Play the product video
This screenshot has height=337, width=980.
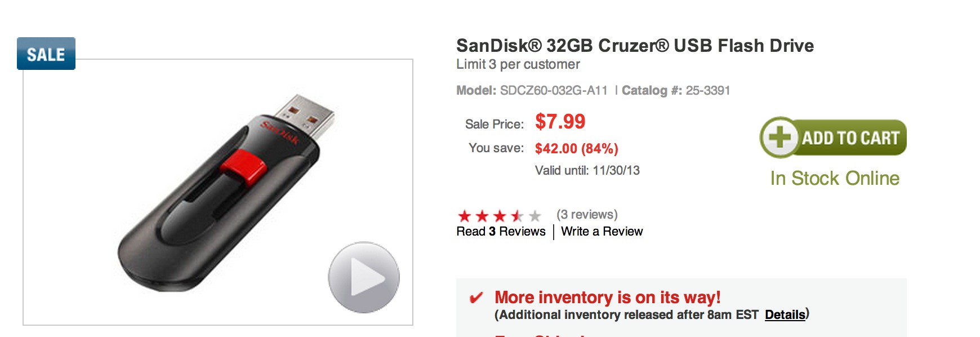[364, 277]
